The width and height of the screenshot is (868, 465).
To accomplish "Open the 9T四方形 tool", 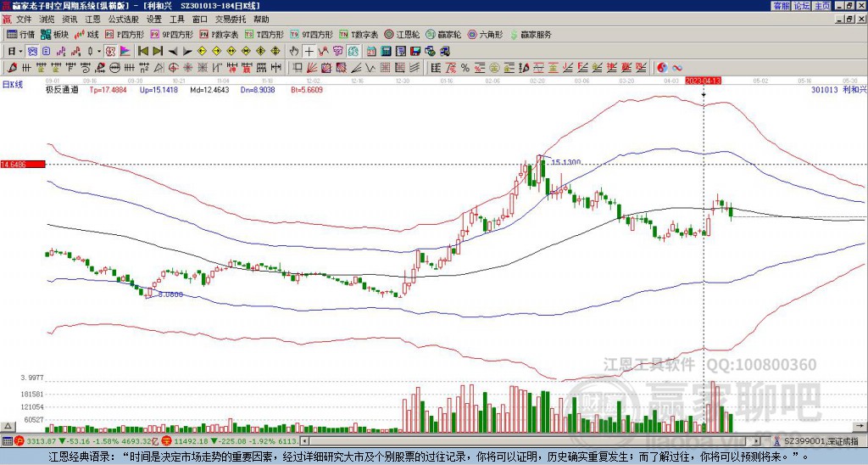I will [311, 34].
